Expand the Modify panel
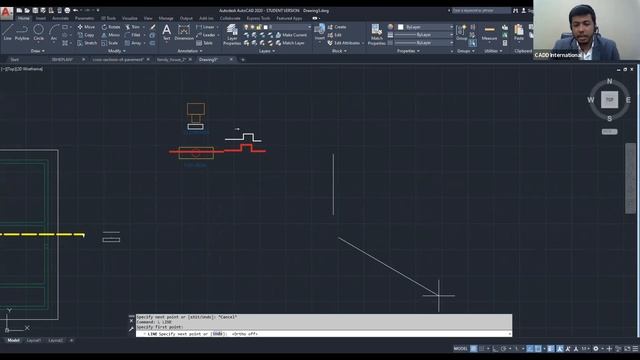This screenshot has height=360, width=640. pyautogui.click(x=117, y=51)
